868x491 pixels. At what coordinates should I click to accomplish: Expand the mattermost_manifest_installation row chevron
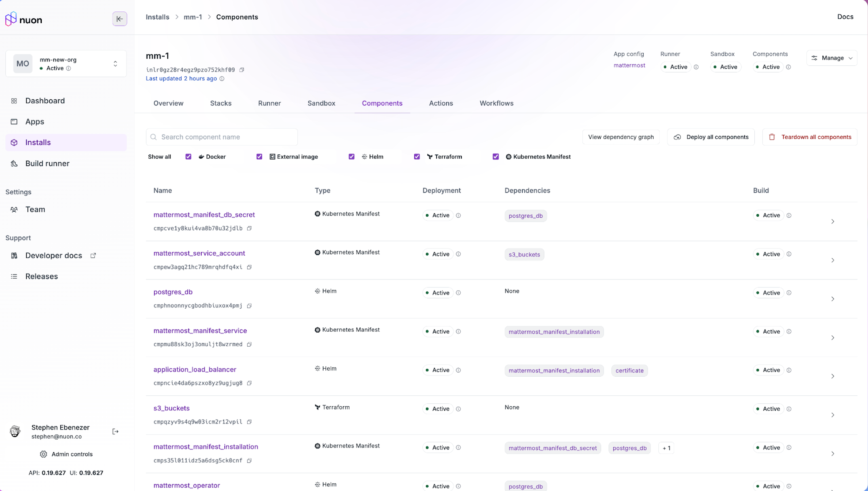point(833,454)
